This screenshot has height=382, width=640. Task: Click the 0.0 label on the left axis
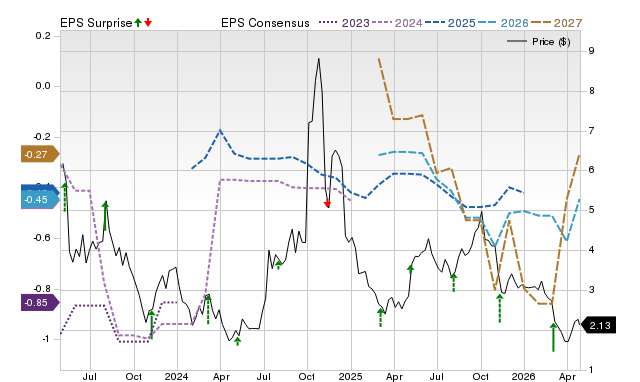coord(43,86)
